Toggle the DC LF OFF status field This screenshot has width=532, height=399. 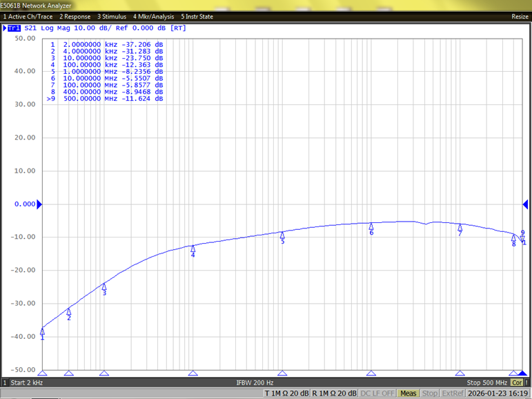[378, 393]
